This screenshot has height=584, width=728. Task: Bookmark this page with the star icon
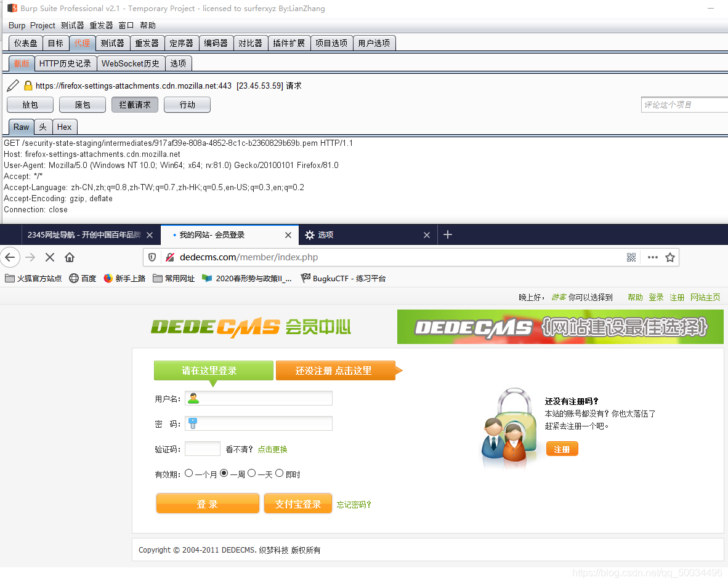pyautogui.click(x=670, y=257)
